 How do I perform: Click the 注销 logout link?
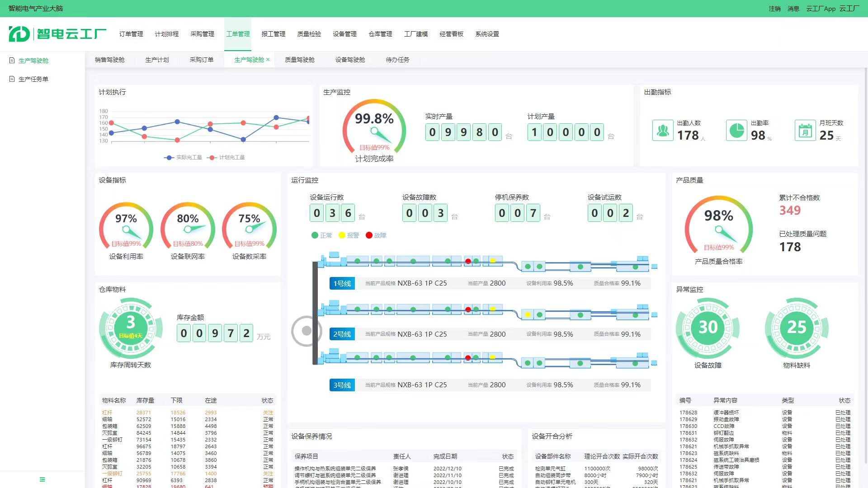click(774, 9)
